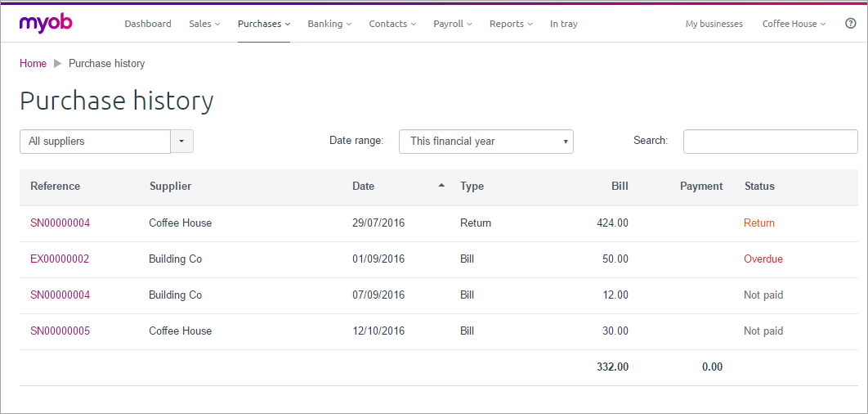The height and width of the screenshot is (414, 868).
Task: Open the Date range dropdown
Action: coord(485,142)
